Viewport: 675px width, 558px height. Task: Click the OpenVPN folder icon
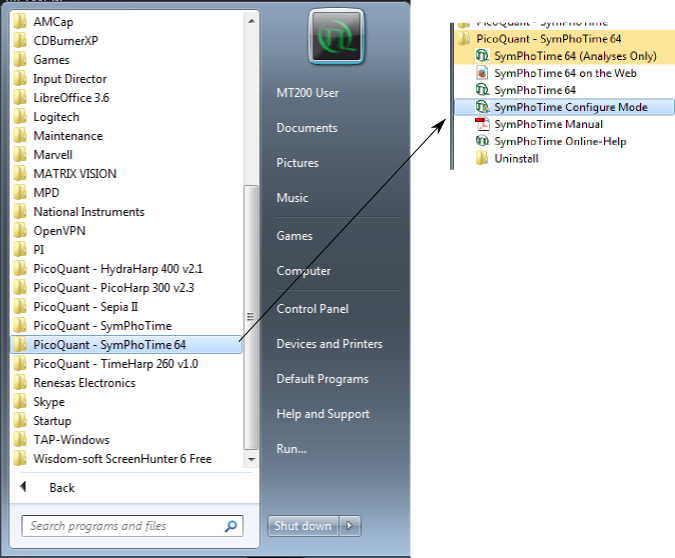[20, 230]
